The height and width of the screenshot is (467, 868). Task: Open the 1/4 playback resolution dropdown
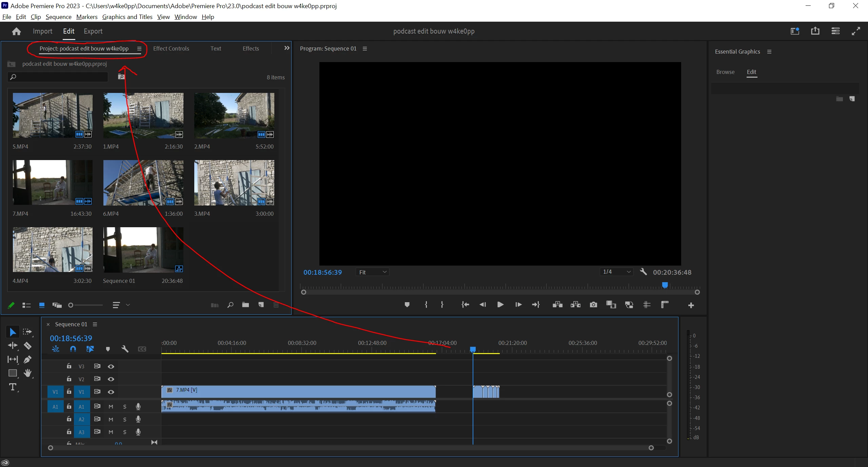[616, 272]
